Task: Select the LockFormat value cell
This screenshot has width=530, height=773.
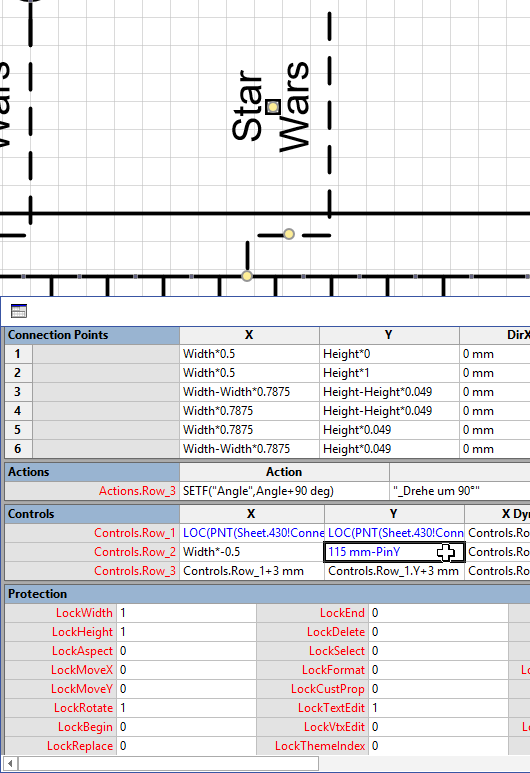Action: tap(438, 670)
